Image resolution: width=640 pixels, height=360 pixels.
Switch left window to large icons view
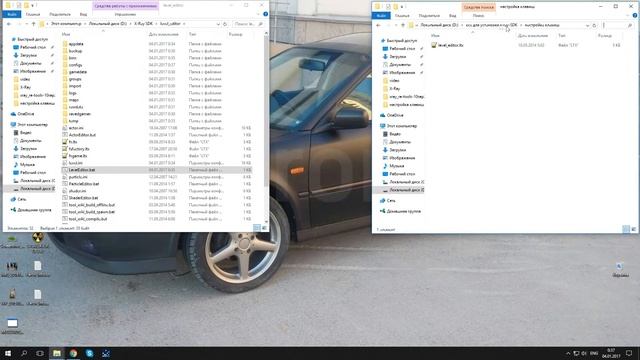pos(264,228)
